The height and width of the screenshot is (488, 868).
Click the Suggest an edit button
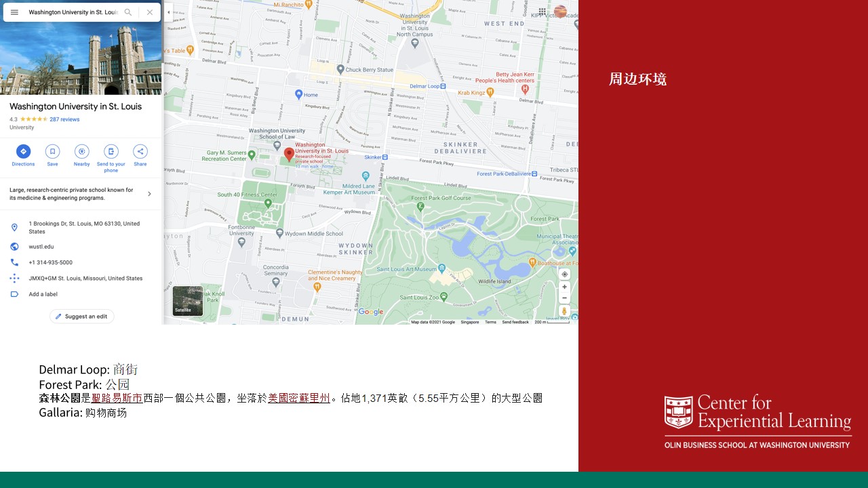coord(82,317)
